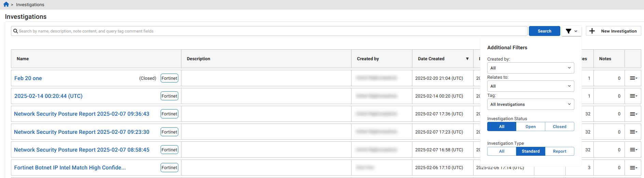Select All under Investigation Type
This screenshot has height=178, width=644.
point(502,151)
